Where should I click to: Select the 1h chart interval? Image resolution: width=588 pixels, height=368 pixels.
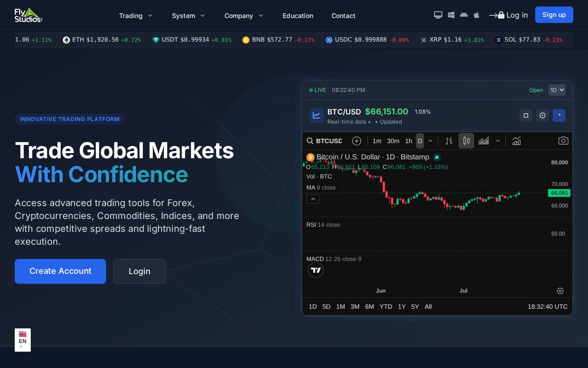tap(408, 141)
